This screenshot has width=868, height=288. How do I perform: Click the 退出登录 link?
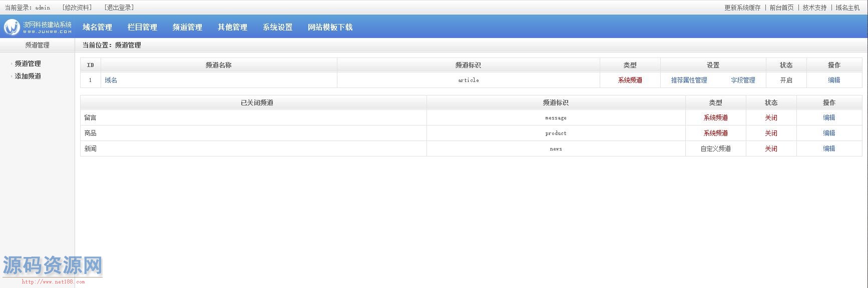point(119,7)
